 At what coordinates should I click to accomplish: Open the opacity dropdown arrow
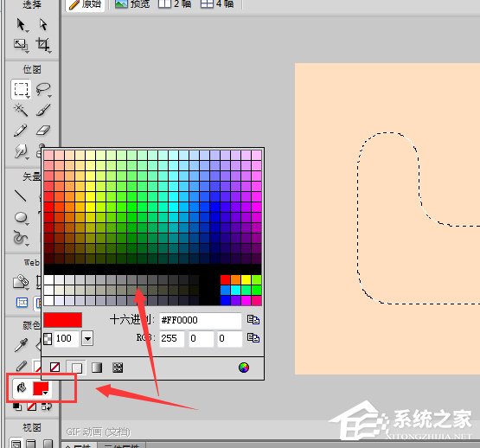[87, 339]
